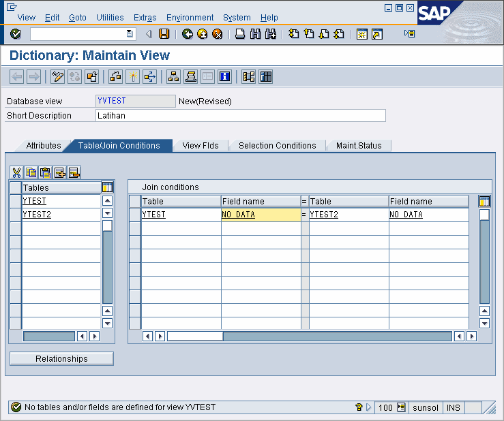Screen dimensions: 504x421
Task: Click the Cut scissors icon
Action: click(x=16, y=172)
